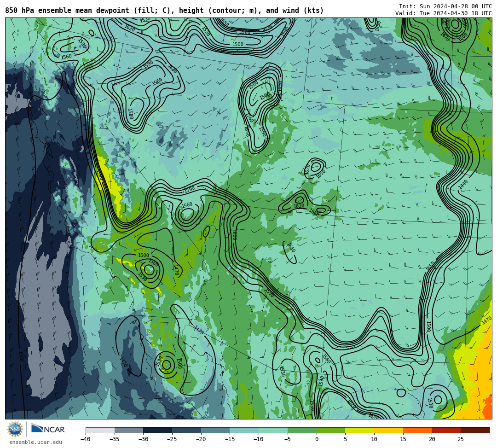Click the mint segment between -10 and -5
Screen dimensions: 497x448
point(273,430)
